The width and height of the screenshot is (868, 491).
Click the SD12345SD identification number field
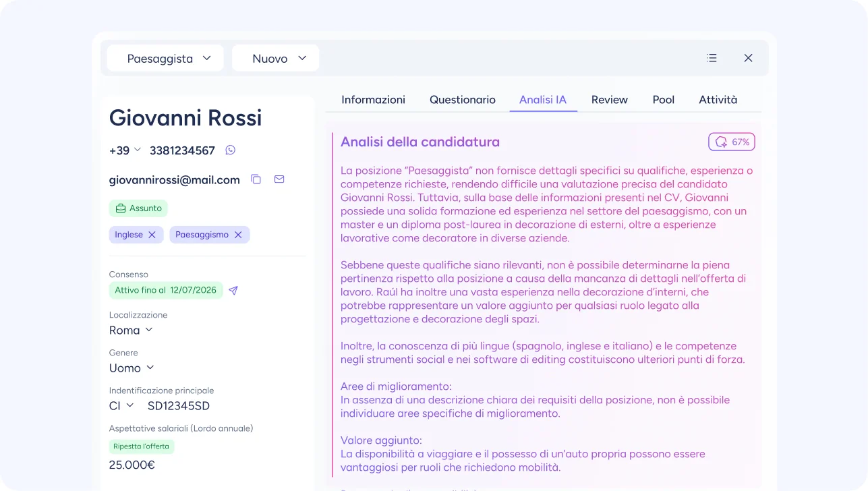pyautogui.click(x=179, y=405)
